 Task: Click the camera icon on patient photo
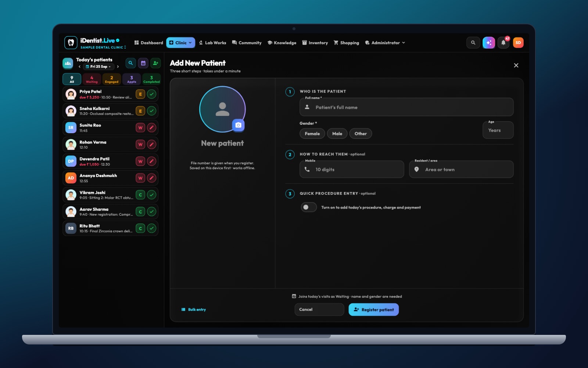(238, 125)
